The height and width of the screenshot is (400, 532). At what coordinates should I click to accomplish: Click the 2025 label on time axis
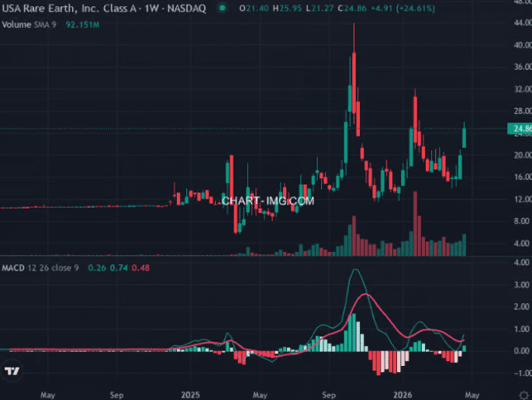point(191,394)
